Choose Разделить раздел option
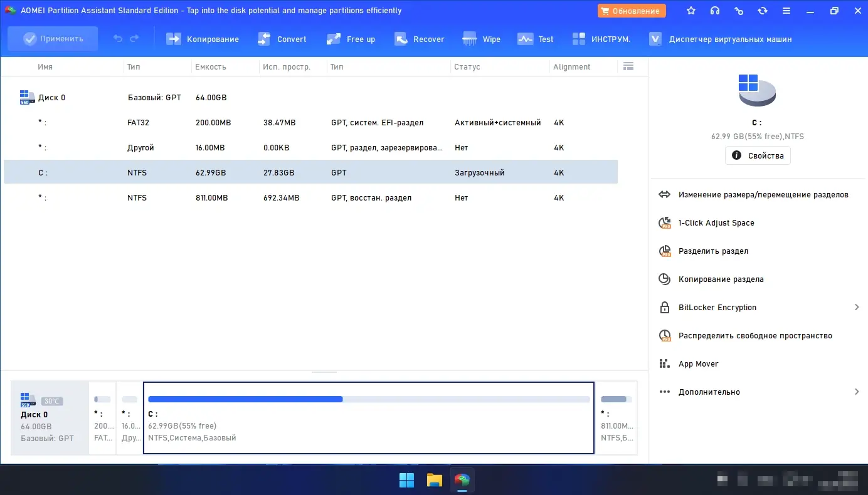Image resolution: width=868 pixels, height=495 pixels. [x=713, y=251]
